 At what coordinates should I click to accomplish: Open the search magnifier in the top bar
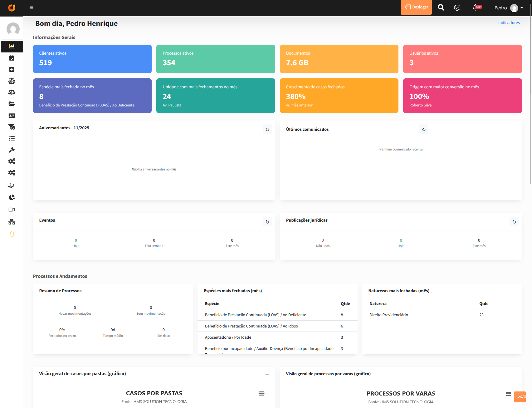pyautogui.click(x=441, y=7)
